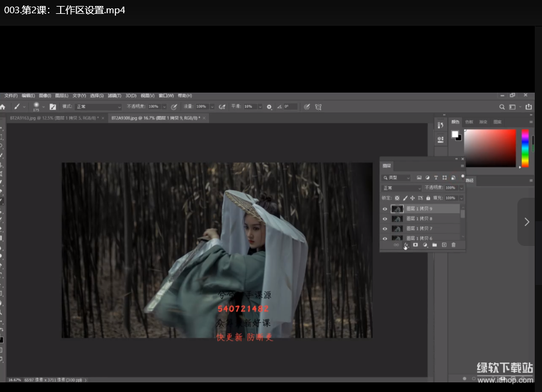Select the Brush tool preset icon

[x=17, y=107]
